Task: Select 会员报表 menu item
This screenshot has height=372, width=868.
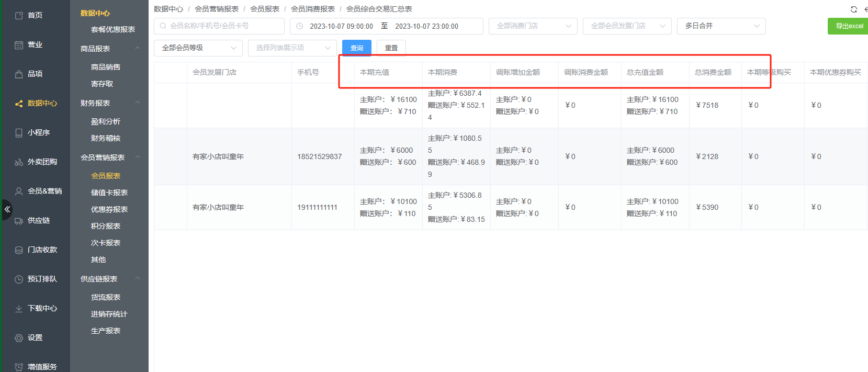Action: 106,176
